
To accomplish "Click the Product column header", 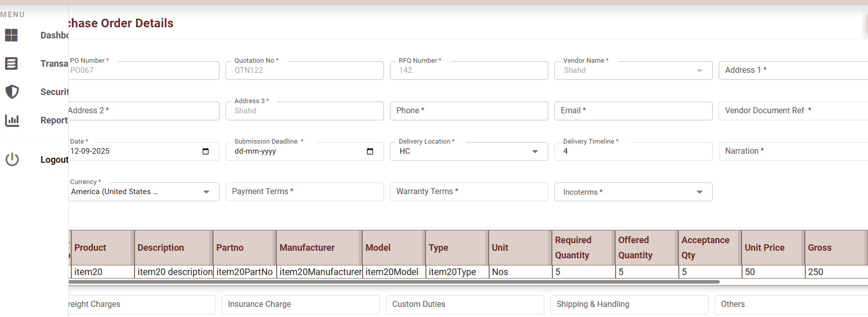I will (x=91, y=248).
